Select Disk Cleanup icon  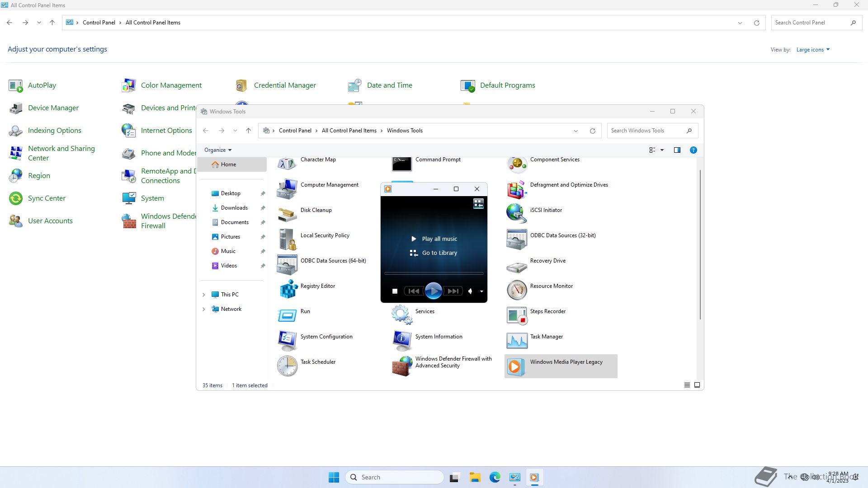tap(287, 214)
